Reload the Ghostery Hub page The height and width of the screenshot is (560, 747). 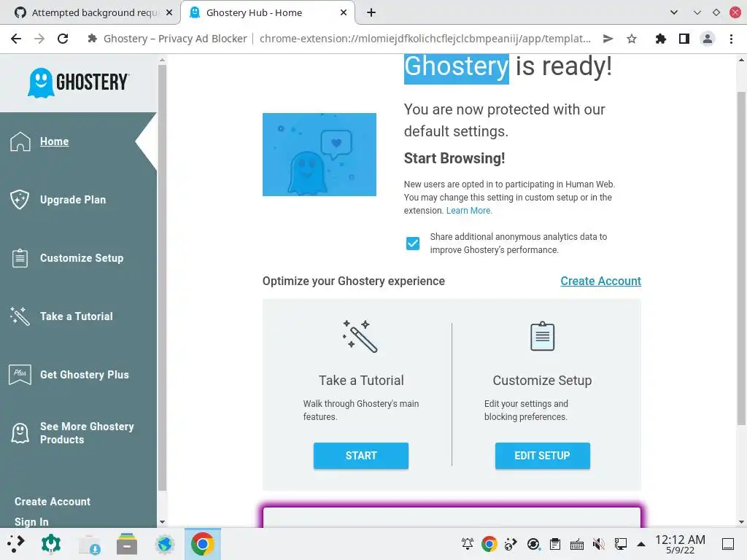pyautogui.click(x=63, y=39)
